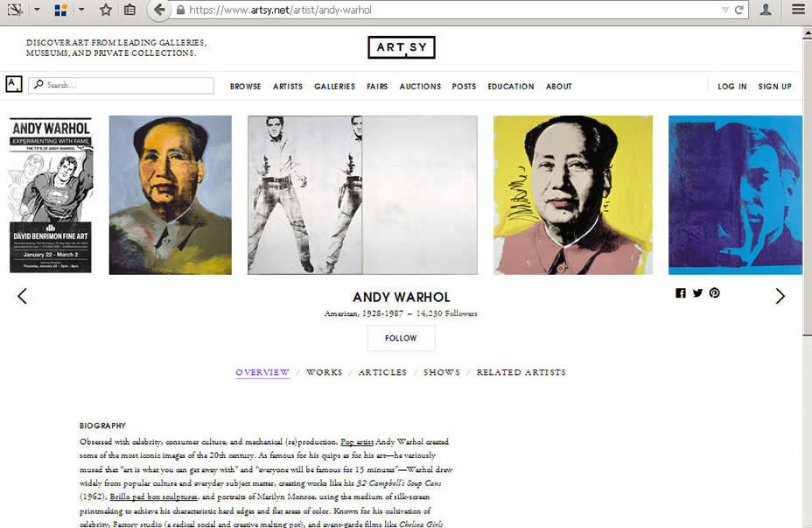Share on Pinterest

click(714, 293)
